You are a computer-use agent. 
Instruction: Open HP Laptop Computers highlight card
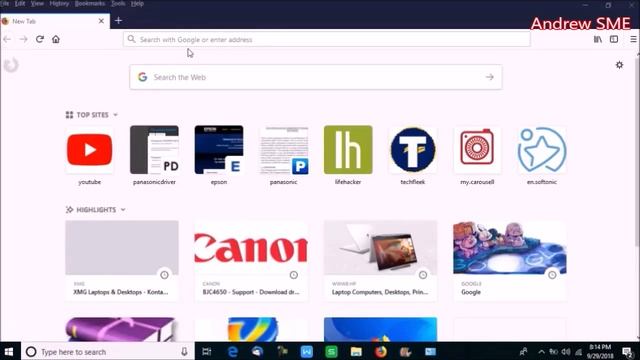point(380,261)
